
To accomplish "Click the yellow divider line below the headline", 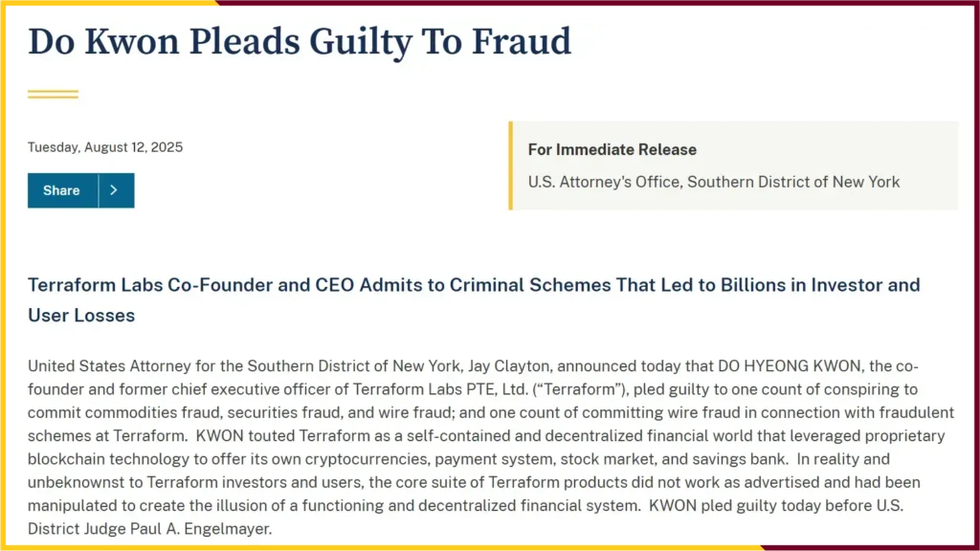I will pos(54,95).
